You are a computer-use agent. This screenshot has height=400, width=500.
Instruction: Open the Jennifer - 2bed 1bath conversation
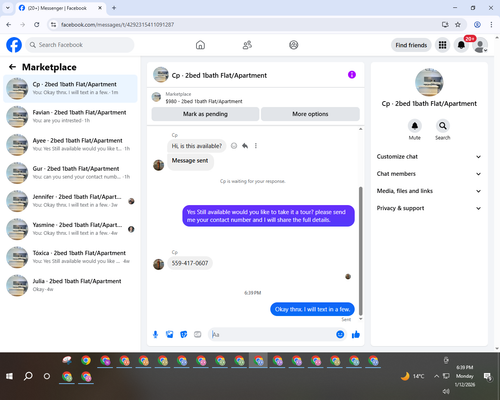pos(70,201)
